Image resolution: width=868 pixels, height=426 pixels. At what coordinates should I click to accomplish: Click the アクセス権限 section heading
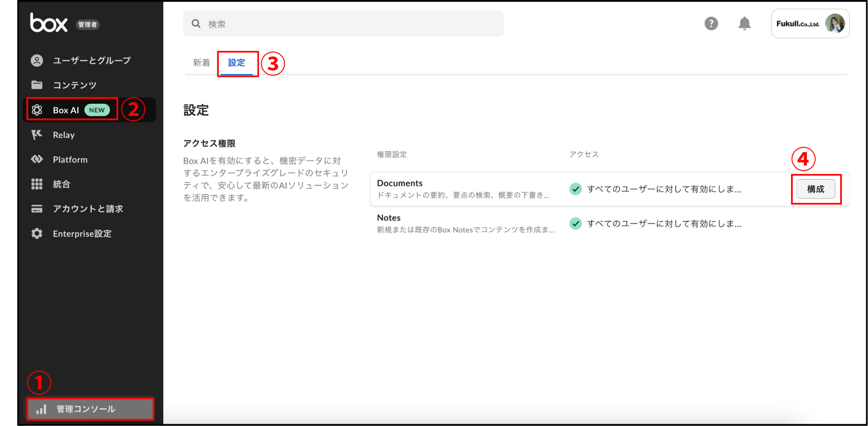[x=209, y=143]
